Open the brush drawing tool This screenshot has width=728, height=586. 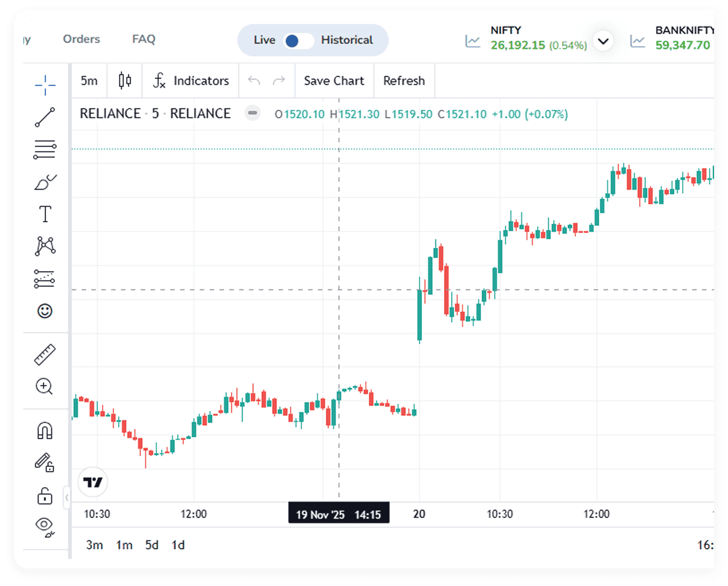click(x=45, y=182)
